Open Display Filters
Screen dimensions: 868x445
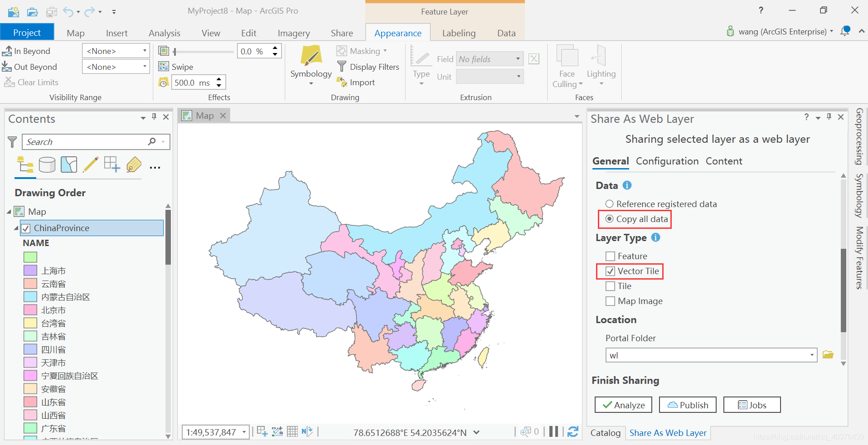pos(369,67)
